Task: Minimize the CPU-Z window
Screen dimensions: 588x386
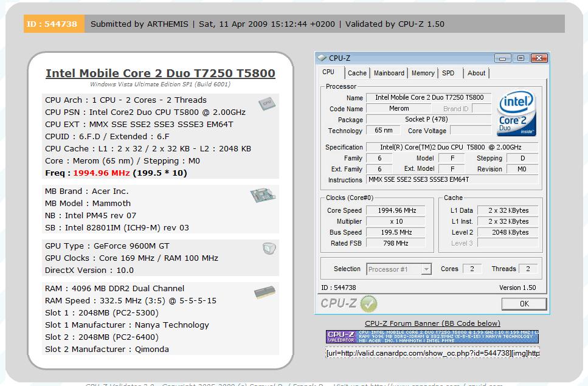Action: click(x=502, y=58)
